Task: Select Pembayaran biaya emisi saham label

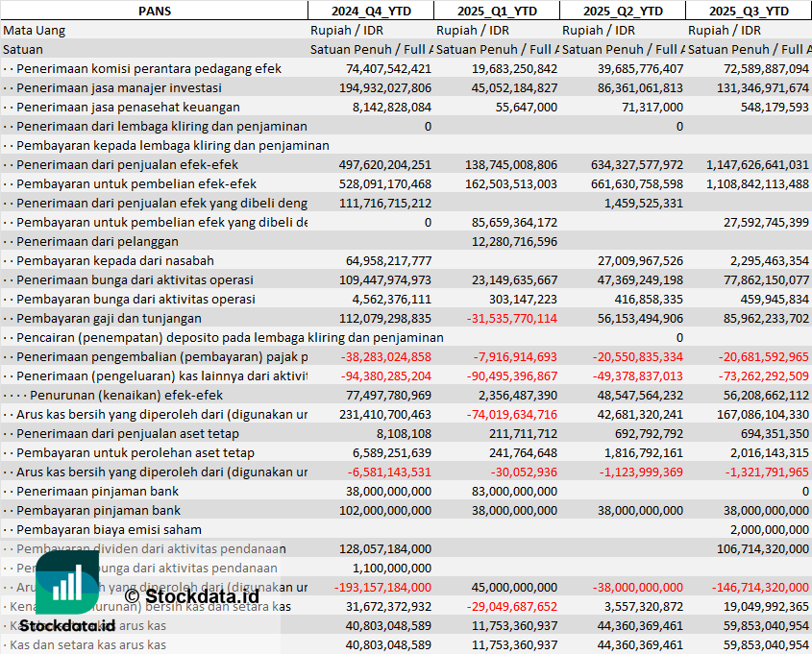Action: point(109,530)
